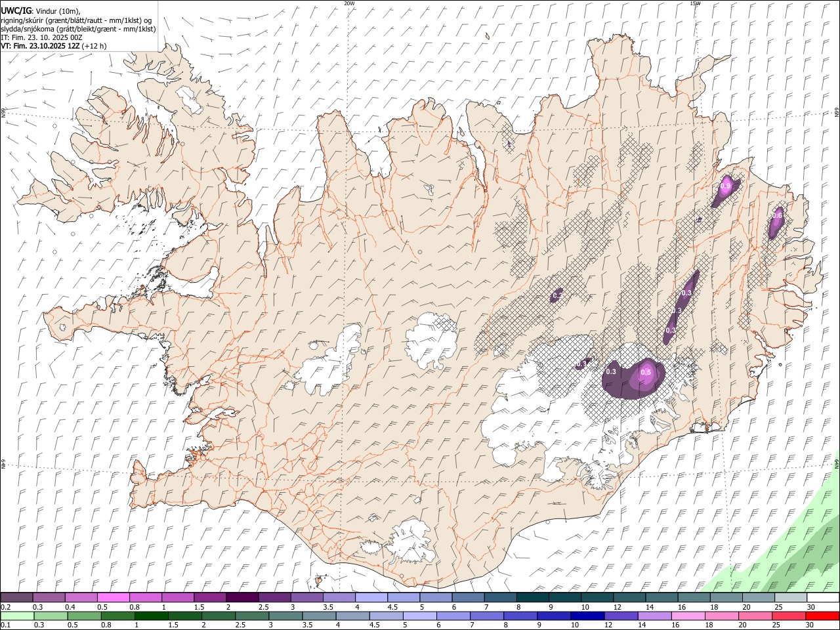
Task: Select the dark mauve 0.2–0.3 swatch in the snow scale
Action: coord(16,598)
